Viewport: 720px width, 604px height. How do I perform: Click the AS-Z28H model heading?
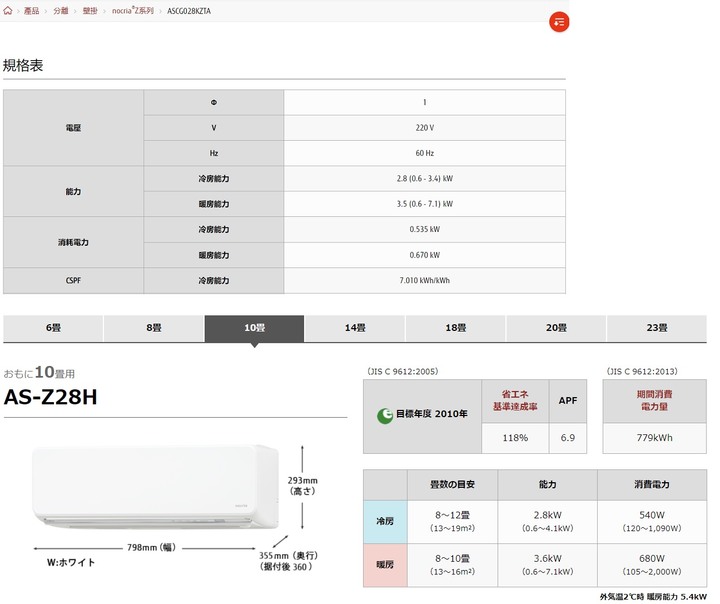click(51, 397)
